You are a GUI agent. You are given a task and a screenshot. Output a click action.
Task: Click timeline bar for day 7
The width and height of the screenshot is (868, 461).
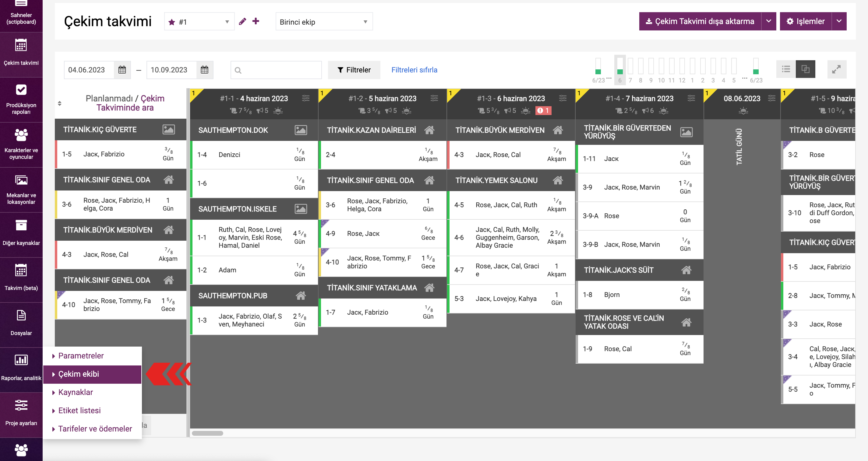tap(630, 69)
